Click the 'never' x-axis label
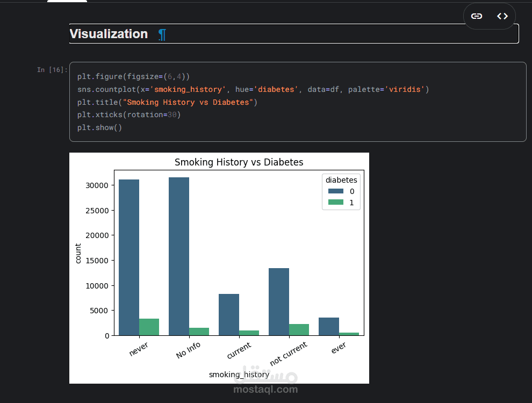 (139, 349)
